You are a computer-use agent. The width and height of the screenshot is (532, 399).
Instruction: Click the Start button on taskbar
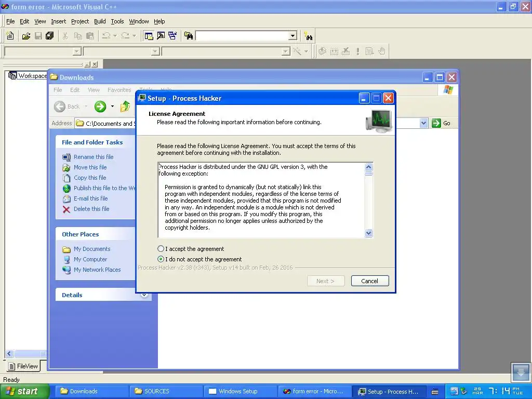[x=24, y=391]
